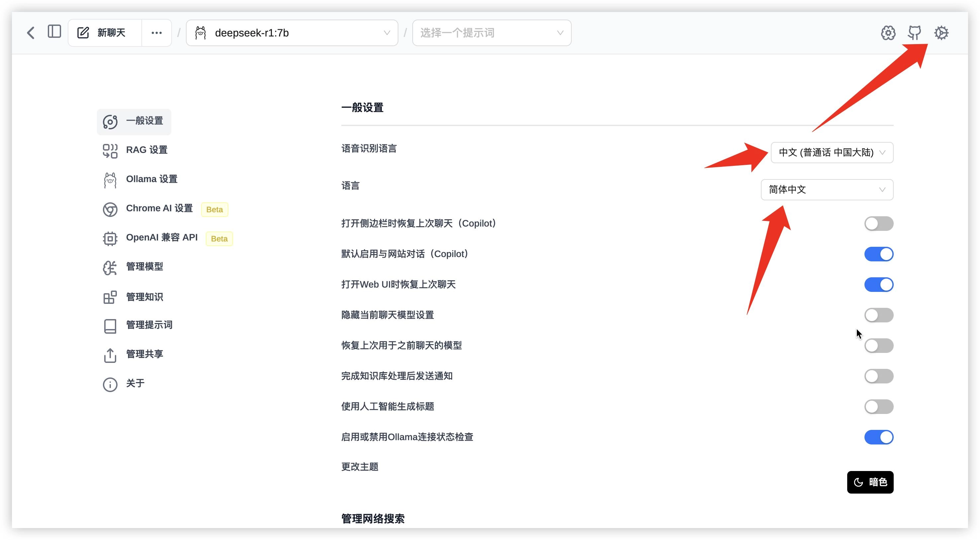Disable 默认启用与网站对话 (Copilot) switch
Viewport: 980px width, 540px height.
click(879, 254)
